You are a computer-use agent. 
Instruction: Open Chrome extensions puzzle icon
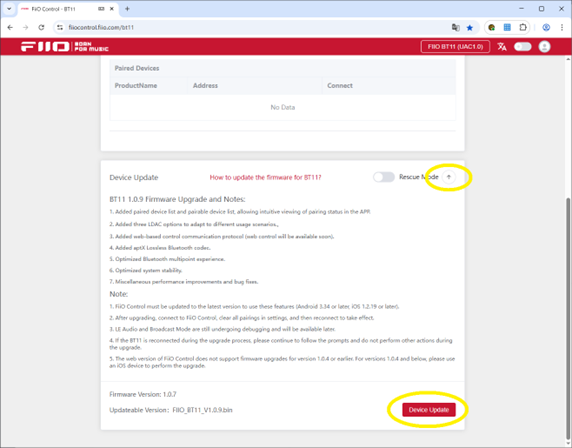point(523,27)
